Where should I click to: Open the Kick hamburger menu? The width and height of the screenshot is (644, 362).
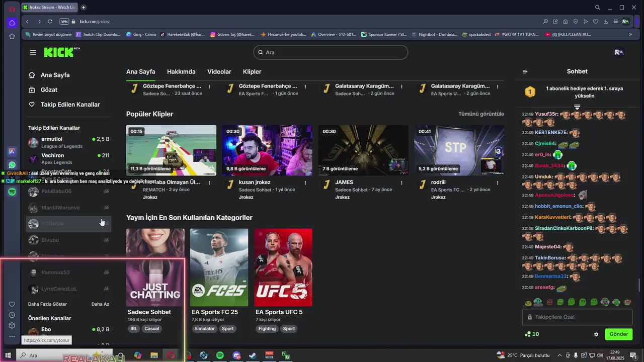[x=33, y=52]
